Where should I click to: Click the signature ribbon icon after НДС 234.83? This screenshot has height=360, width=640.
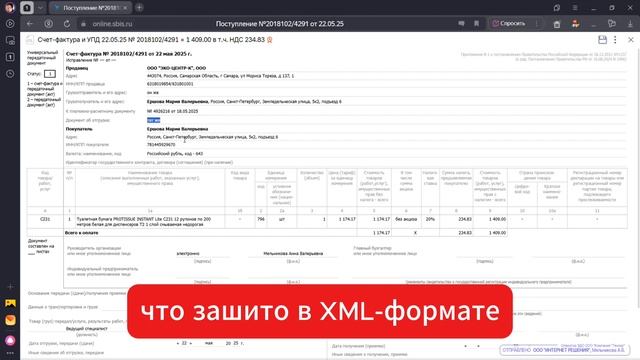[269, 40]
